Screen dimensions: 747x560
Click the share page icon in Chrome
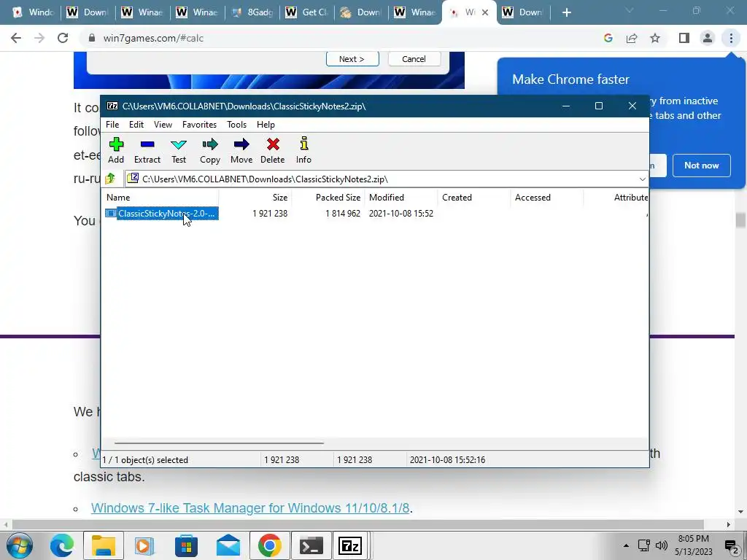[x=632, y=38]
